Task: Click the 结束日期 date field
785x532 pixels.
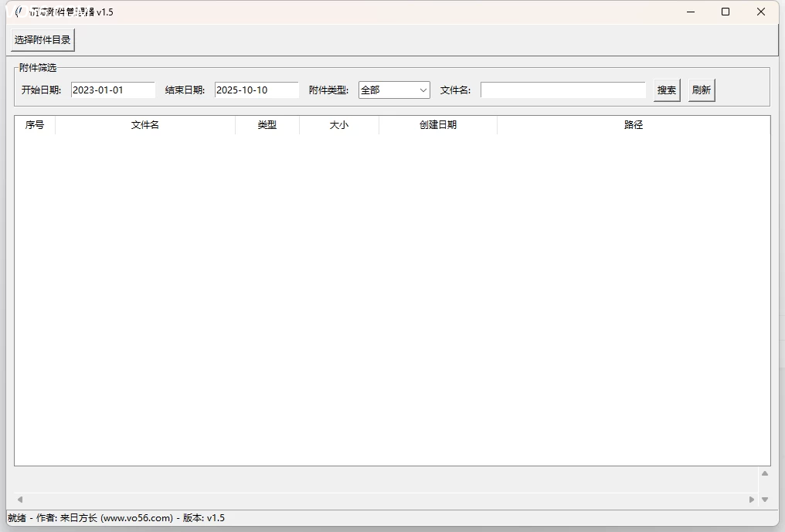Action: (x=257, y=90)
